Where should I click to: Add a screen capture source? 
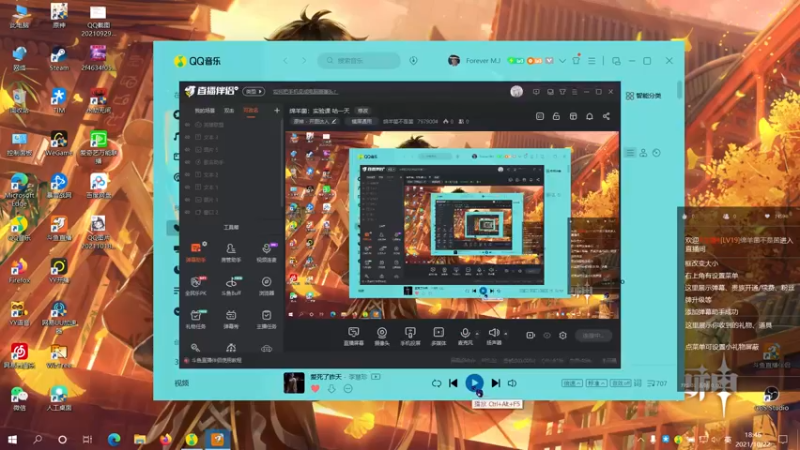[x=354, y=337]
